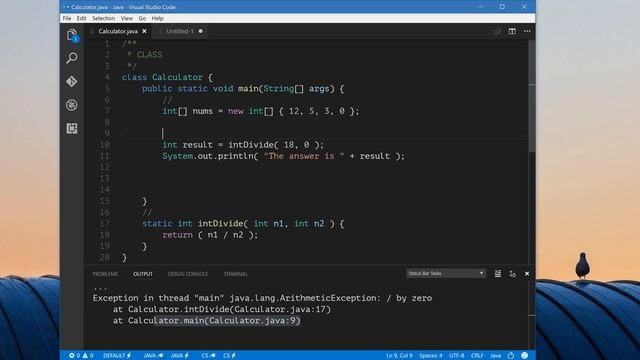Switch to the DEBUG CONSOLE tab

coord(188,274)
